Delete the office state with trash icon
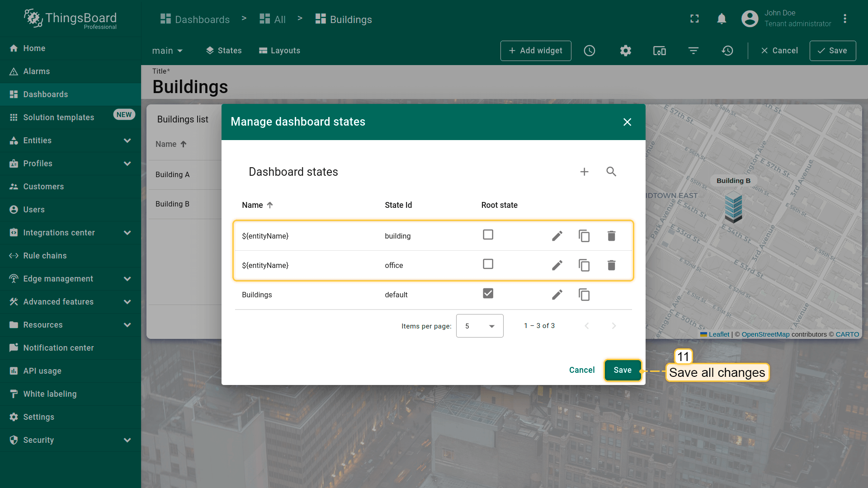868x488 pixels. (611, 265)
